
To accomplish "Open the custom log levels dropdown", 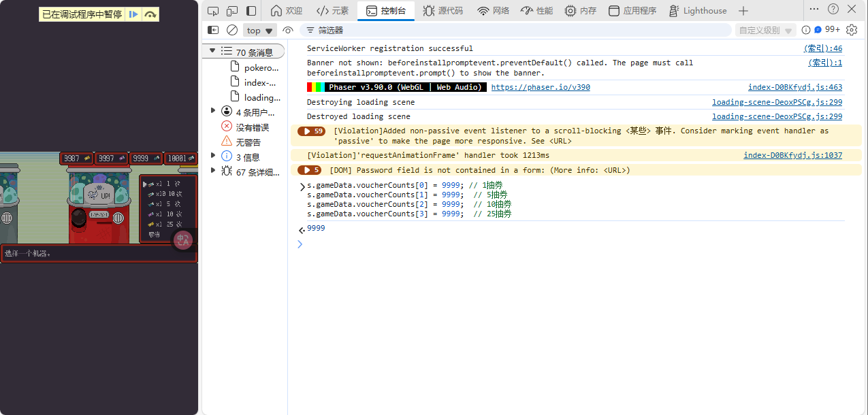I will pos(765,30).
